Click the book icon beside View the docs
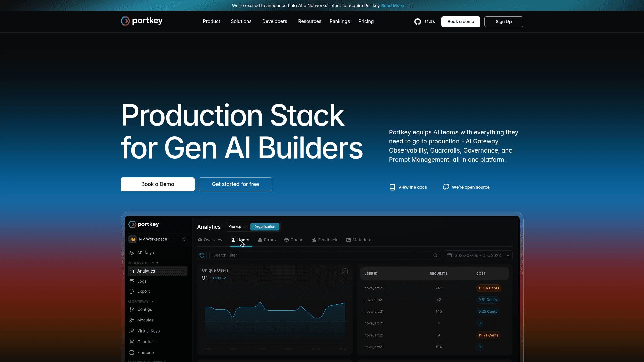The image size is (644, 362). [x=392, y=187]
